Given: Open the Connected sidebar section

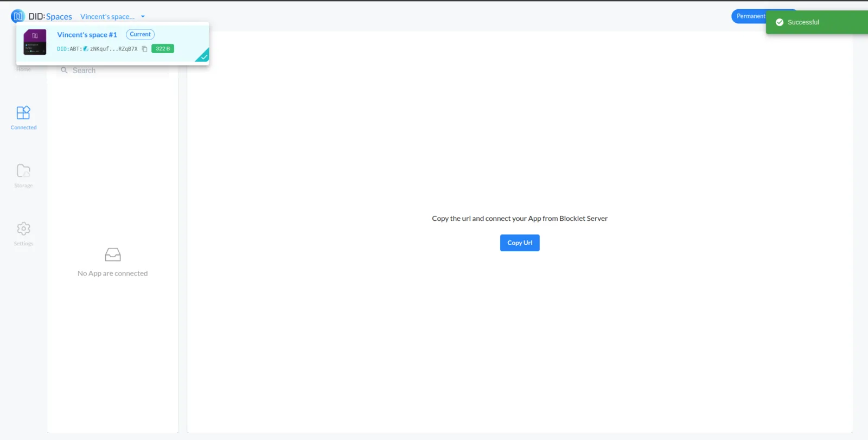Looking at the screenshot, I should [23, 118].
